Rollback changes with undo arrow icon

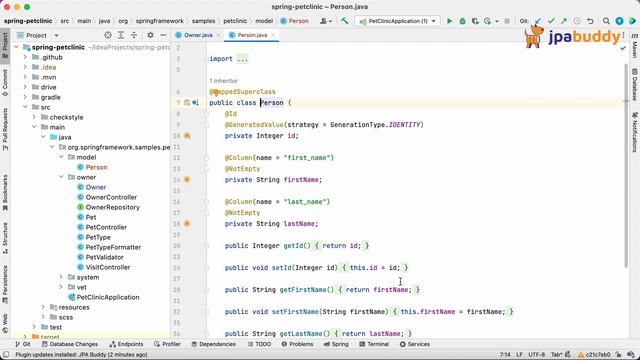click(x=590, y=21)
